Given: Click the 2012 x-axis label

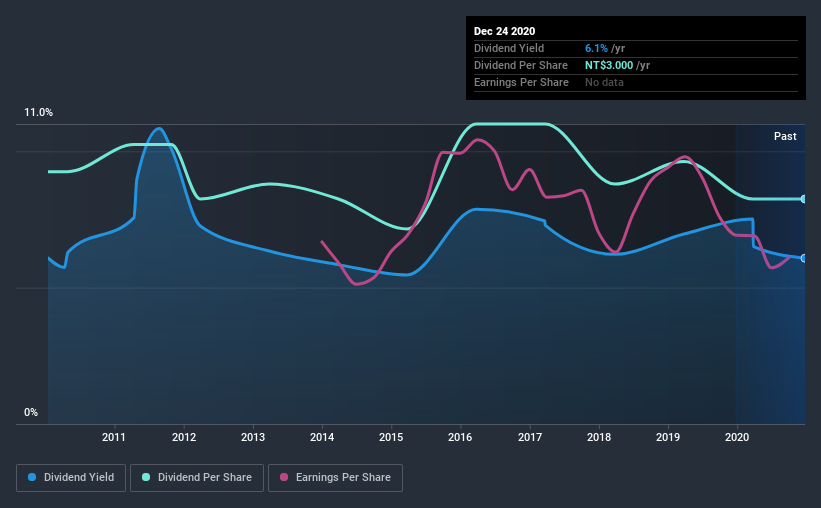Looking at the screenshot, I should click(x=184, y=437).
